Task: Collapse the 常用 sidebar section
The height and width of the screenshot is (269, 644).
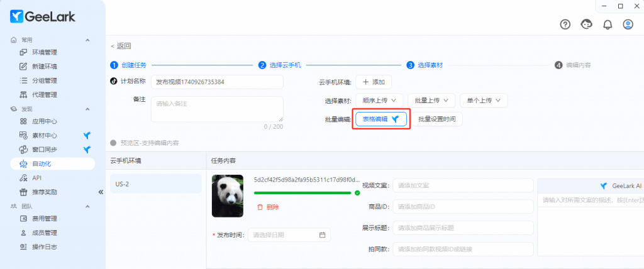Action: tap(87, 40)
